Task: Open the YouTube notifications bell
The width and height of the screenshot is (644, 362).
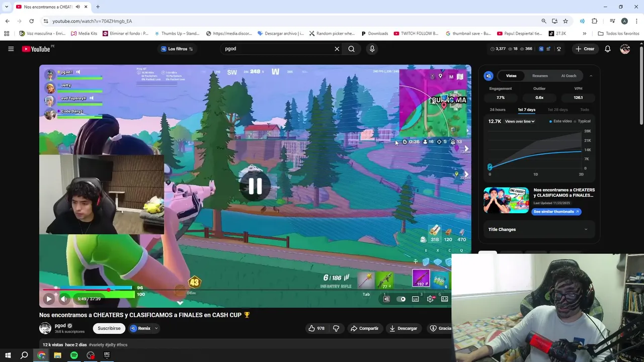Action: coord(607,49)
